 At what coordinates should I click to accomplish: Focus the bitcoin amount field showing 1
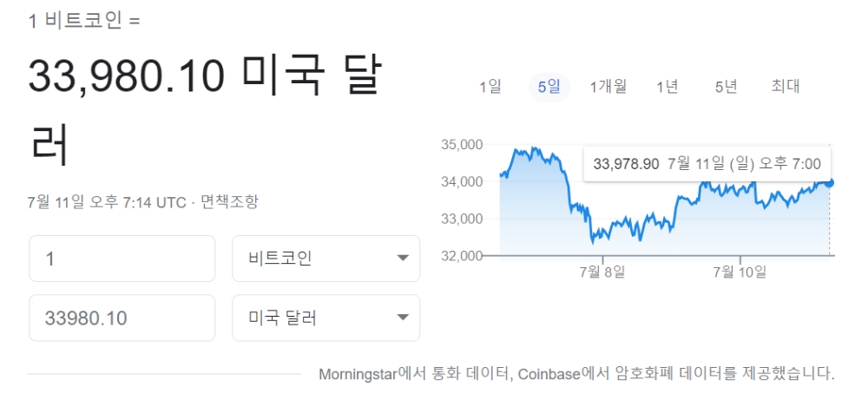[x=122, y=259]
